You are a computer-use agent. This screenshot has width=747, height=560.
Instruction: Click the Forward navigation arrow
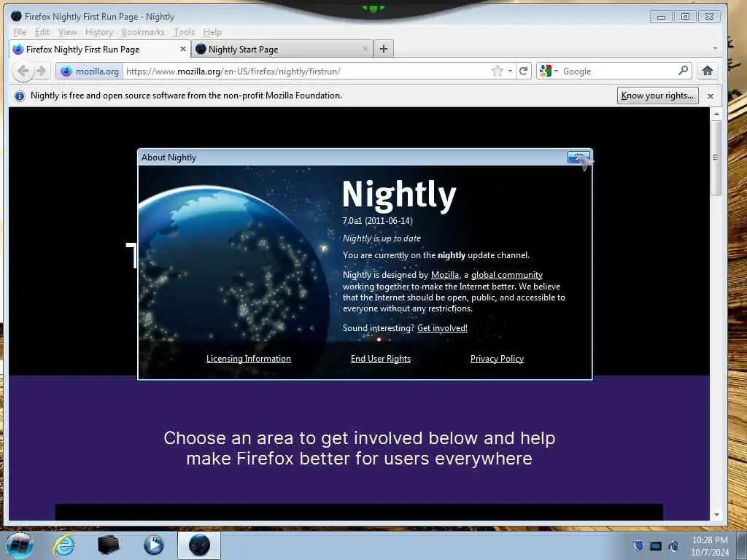(42, 71)
